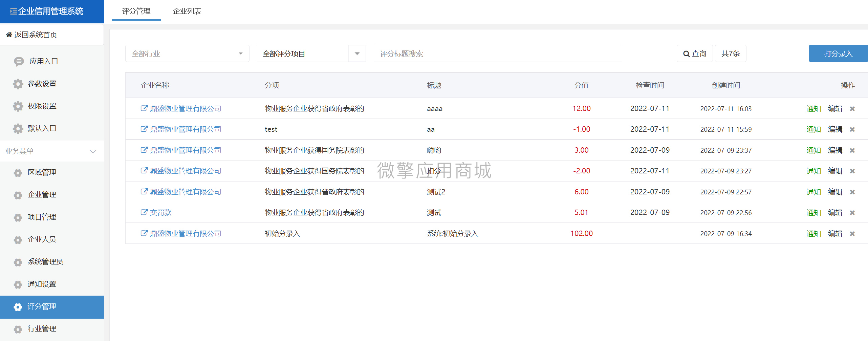The image size is (868, 341).
Task: Switch to the 评分管理 tab
Action: (136, 11)
